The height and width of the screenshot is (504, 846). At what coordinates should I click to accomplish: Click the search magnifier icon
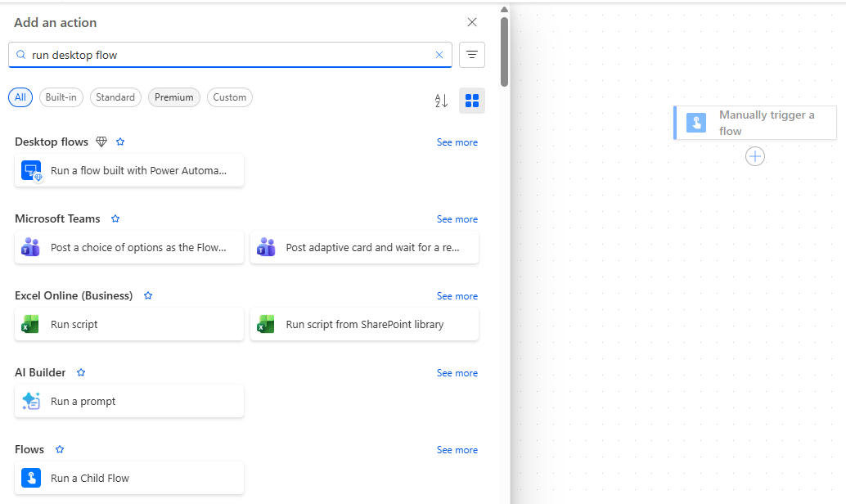click(21, 55)
